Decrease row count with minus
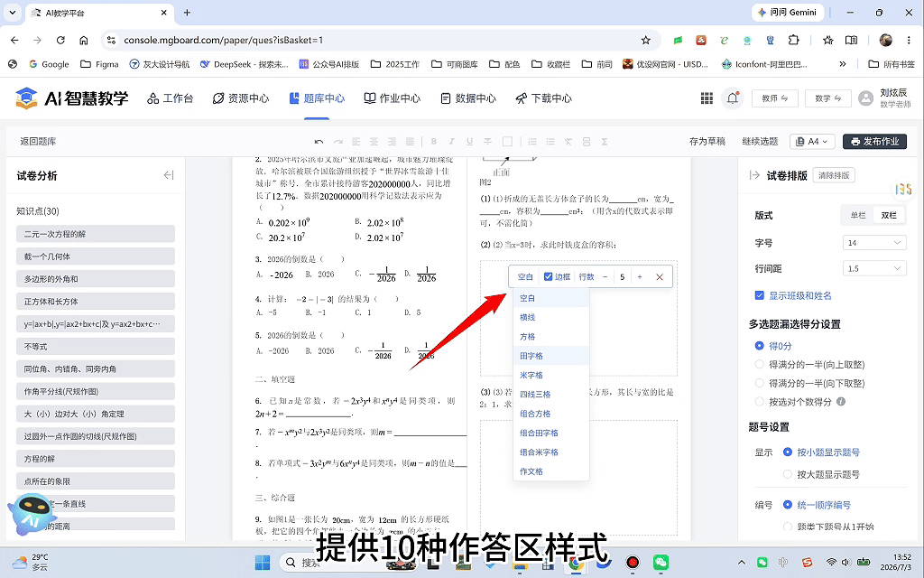 point(605,277)
